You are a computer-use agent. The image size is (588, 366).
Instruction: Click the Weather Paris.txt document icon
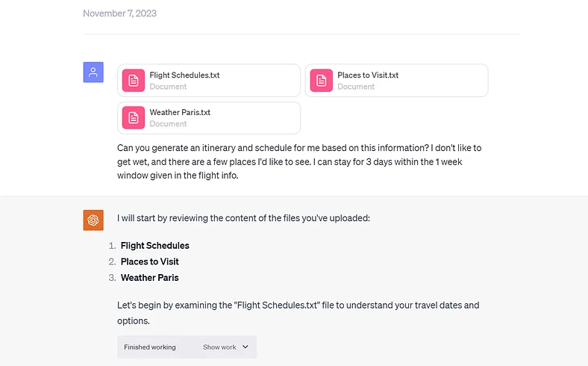(134, 117)
